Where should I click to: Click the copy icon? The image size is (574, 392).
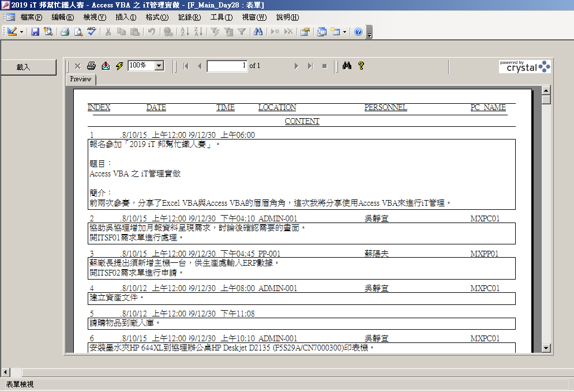point(122,32)
